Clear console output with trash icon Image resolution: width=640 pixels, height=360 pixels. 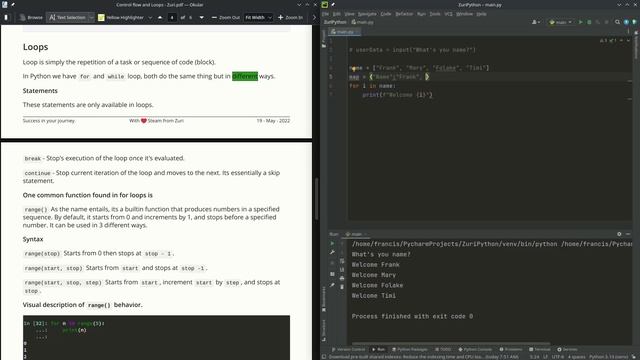342,287
